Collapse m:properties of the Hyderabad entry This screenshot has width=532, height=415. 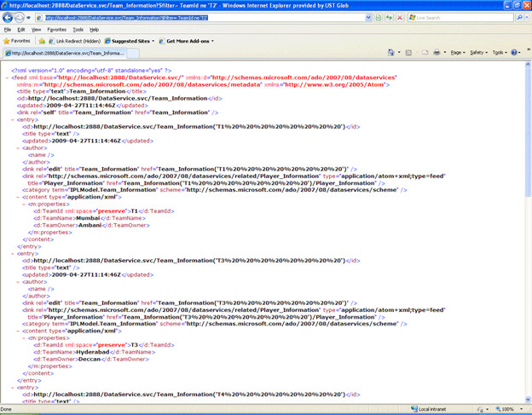pyautogui.click(x=24, y=338)
